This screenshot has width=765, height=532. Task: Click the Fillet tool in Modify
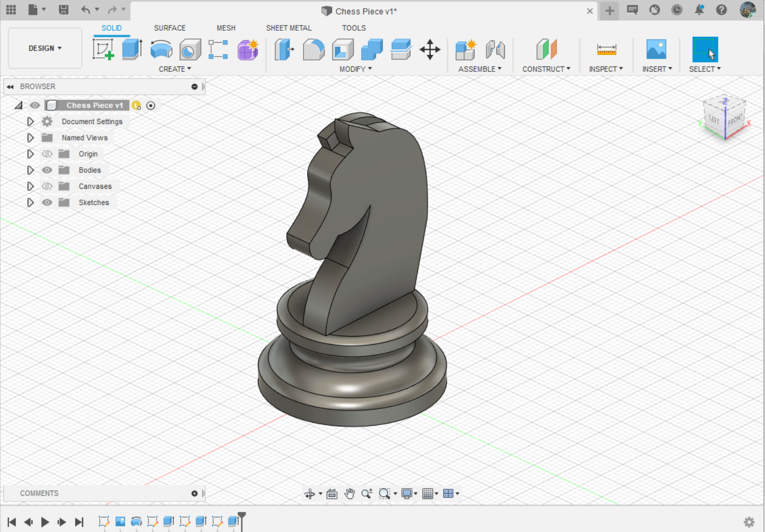click(x=314, y=50)
